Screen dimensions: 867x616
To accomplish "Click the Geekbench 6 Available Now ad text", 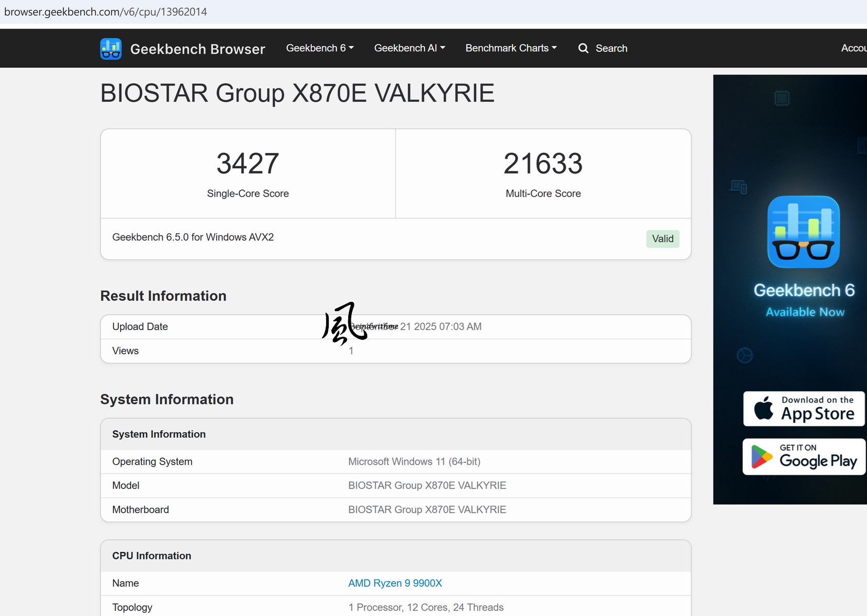I will click(804, 300).
